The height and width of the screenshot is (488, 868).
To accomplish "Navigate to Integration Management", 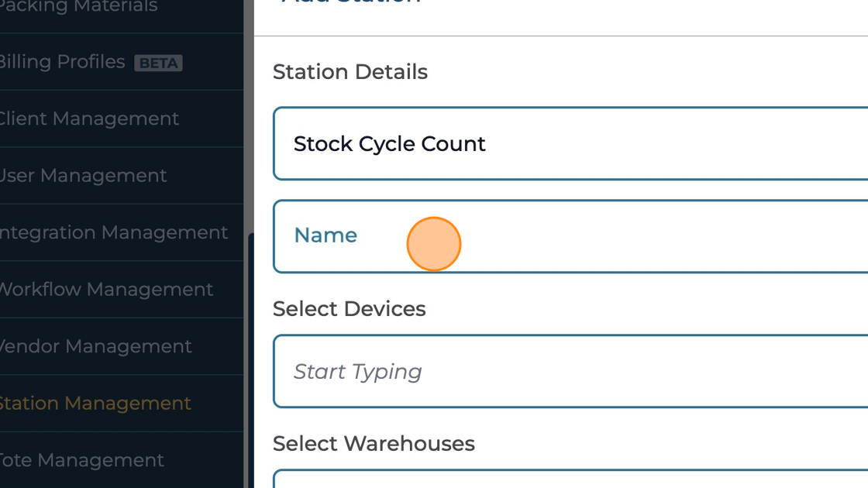I will click(x=113, y=232).
